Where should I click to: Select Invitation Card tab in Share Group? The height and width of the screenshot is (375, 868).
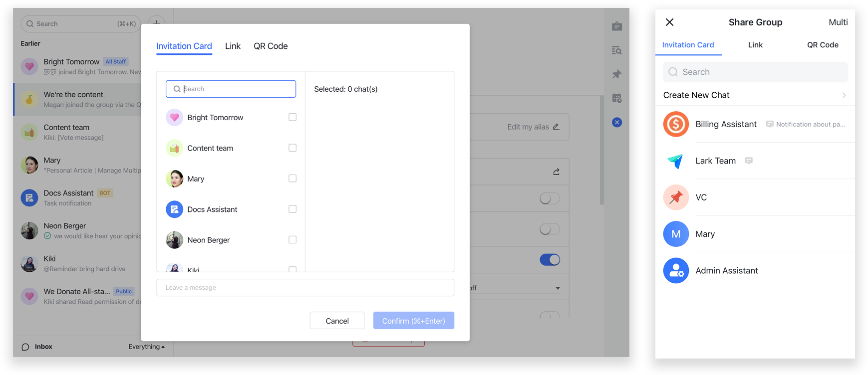pos(688,45)
